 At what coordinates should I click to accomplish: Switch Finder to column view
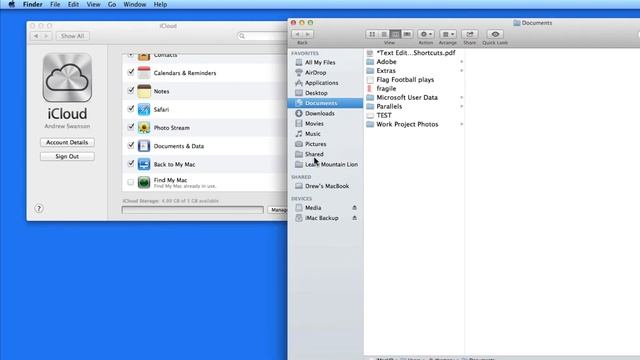pyautogui.click(x=395, y=34)
